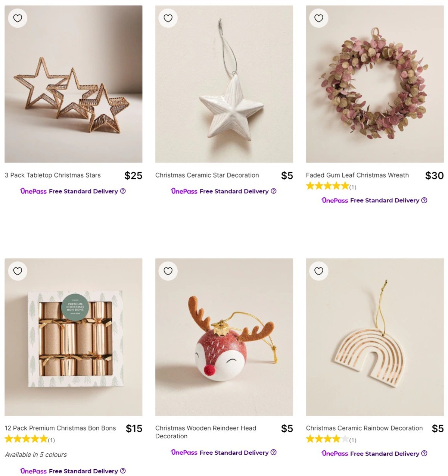Favourite the Christmas Ceramic Star Decoration
This screenshot has height=476, width=448.
click(x=168, y=18)
